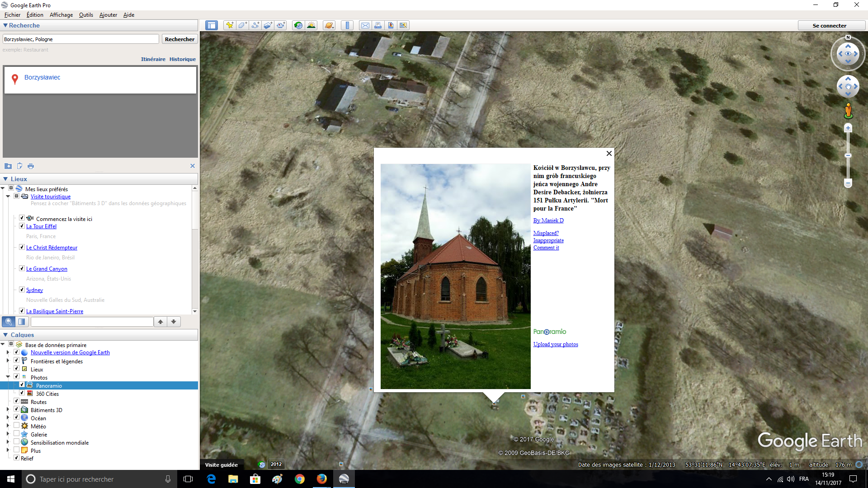The width and height of the screenshot is (868, 488).
Task: Disable the 360 Cities layer checkbox
Action: coord(22,393)
